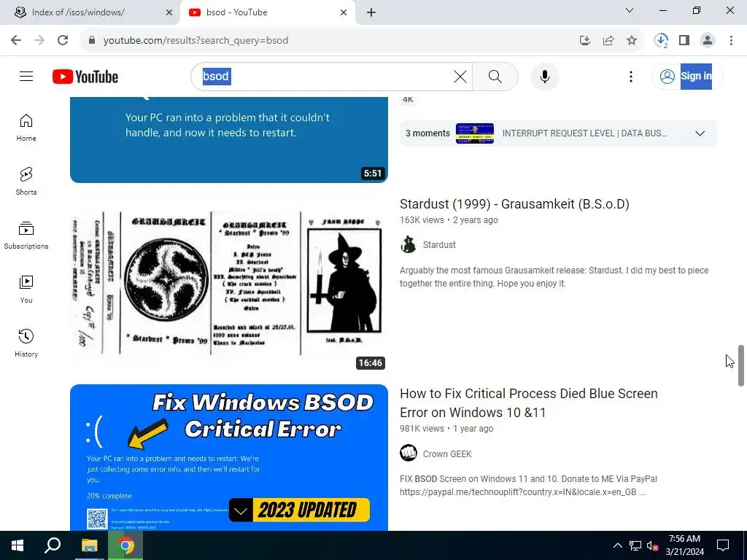Click the address bar URL

tap(196, 40)
